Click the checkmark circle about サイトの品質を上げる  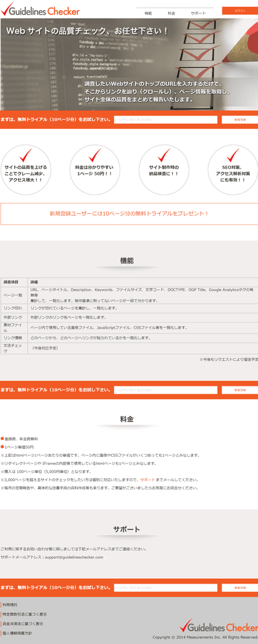pos(26,170)
